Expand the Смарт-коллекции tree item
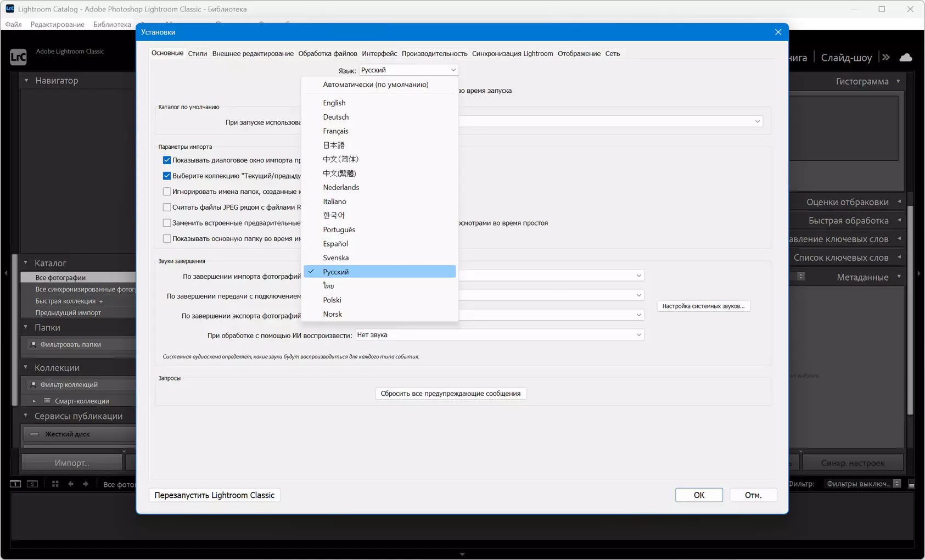Viewport: 925px width, 560px height. coord(34,401)
